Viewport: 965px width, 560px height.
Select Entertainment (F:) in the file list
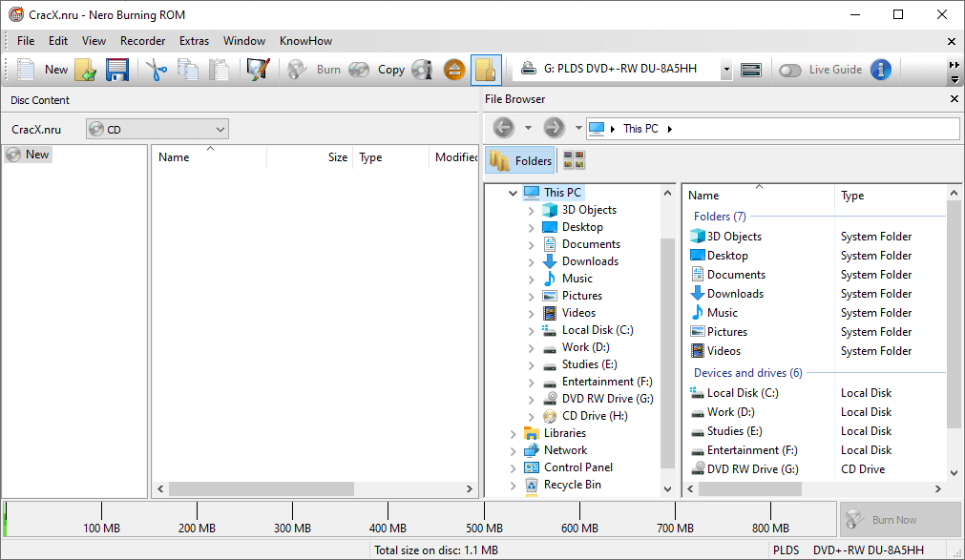[752, 450]
